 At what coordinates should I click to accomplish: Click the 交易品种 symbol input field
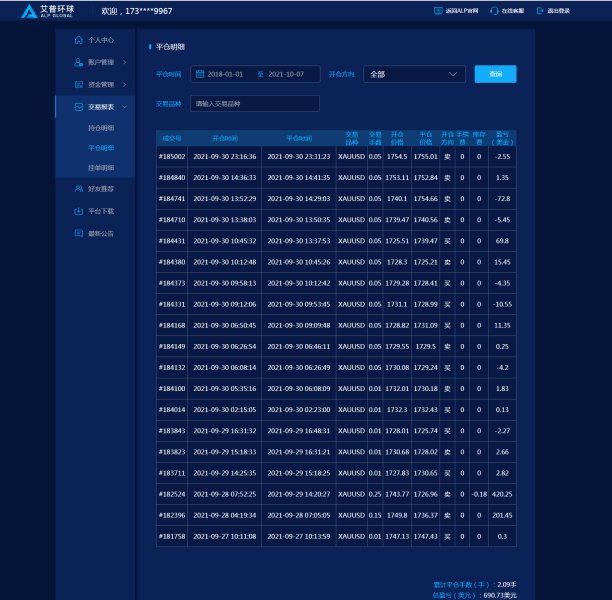[x=255, y=103]
